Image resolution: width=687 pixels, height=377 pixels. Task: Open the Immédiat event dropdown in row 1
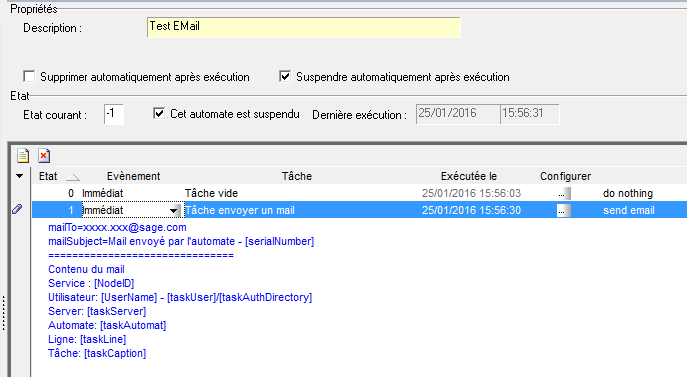coord(174,210)
